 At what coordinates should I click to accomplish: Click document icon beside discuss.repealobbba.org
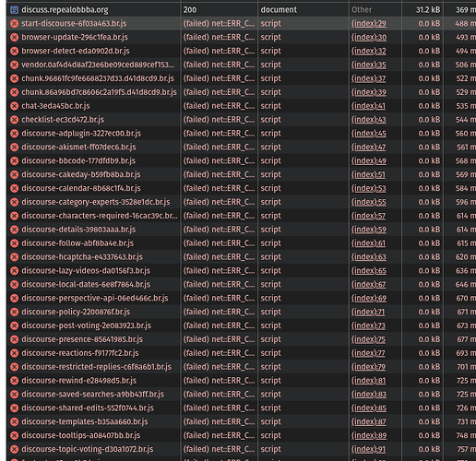click(14, 10)
